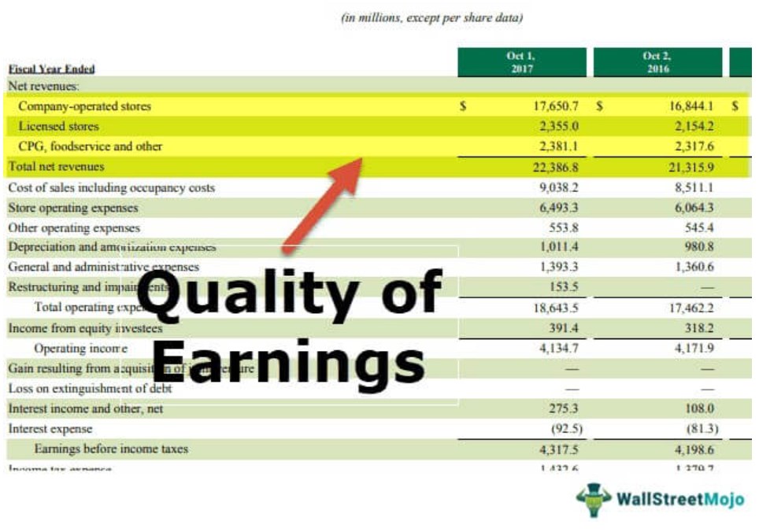
Task: Select the 'Oct 2, 2016' column header
Action: (658, 62)
